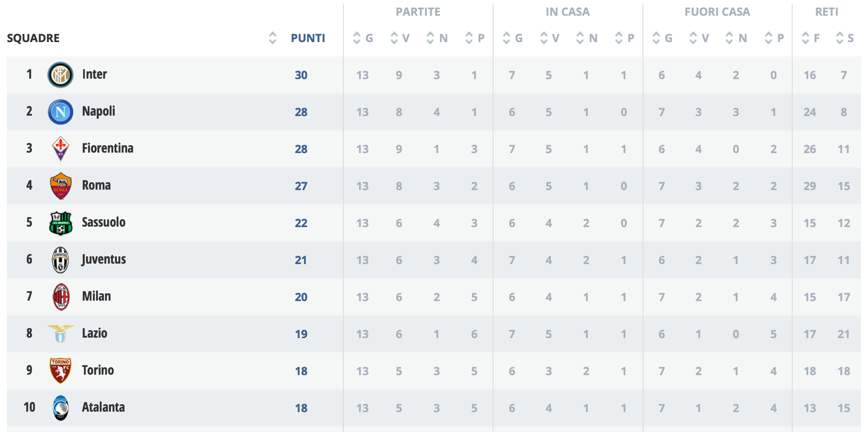Click the Sassuolo club crest
The height and width of the screenshot is (432, 868).
[61, 223]
